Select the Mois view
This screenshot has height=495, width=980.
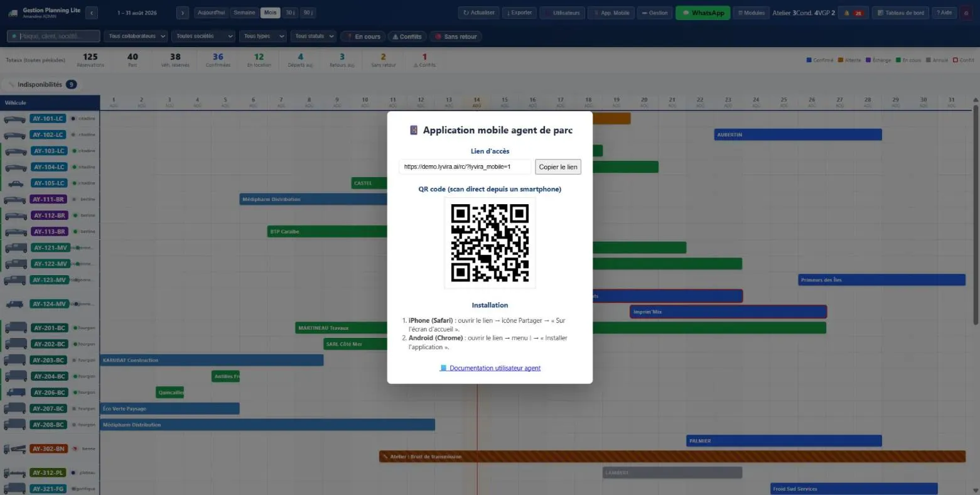pyautogui.click(x=271, y=13)
